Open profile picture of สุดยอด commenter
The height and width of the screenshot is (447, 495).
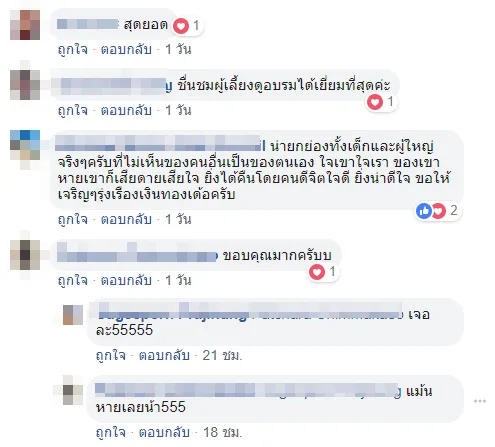click(25, 25)
